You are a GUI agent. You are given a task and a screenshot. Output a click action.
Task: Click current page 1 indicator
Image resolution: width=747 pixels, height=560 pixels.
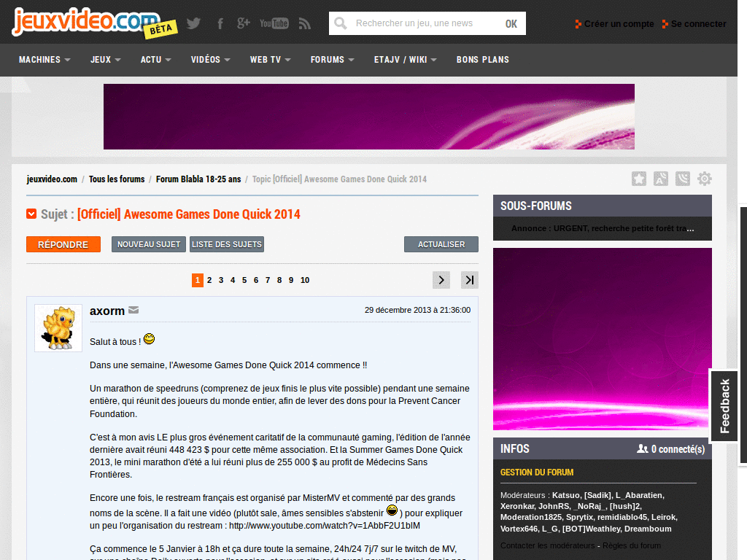point(197,280)
